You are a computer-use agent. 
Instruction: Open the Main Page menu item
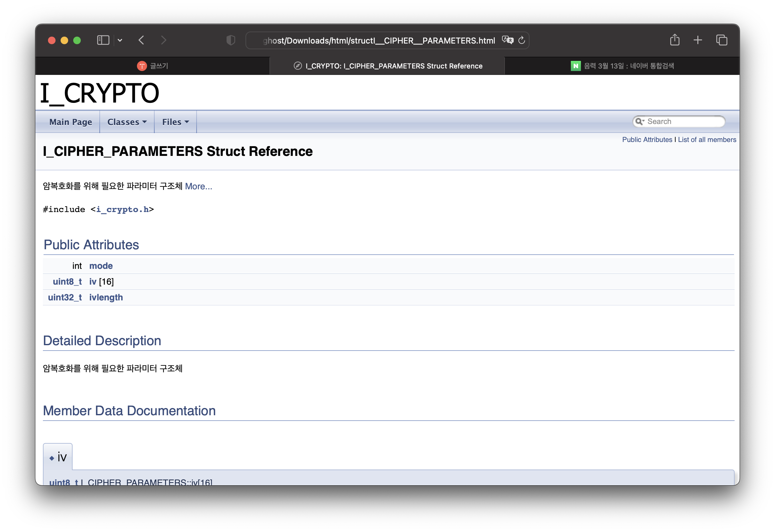pos(70,122)
